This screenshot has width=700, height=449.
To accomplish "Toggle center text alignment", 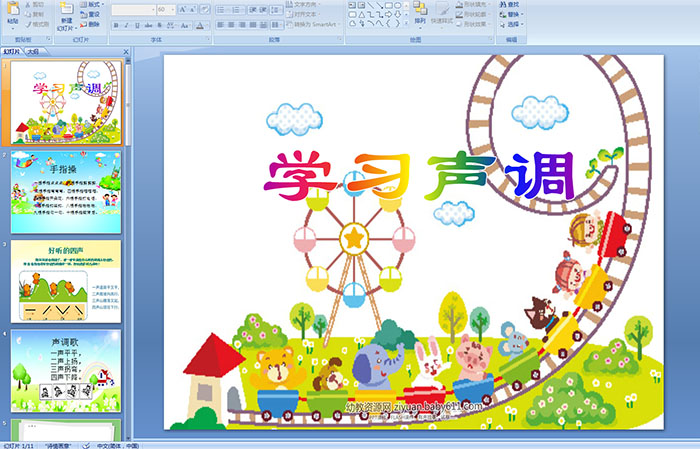I will 231,25.
